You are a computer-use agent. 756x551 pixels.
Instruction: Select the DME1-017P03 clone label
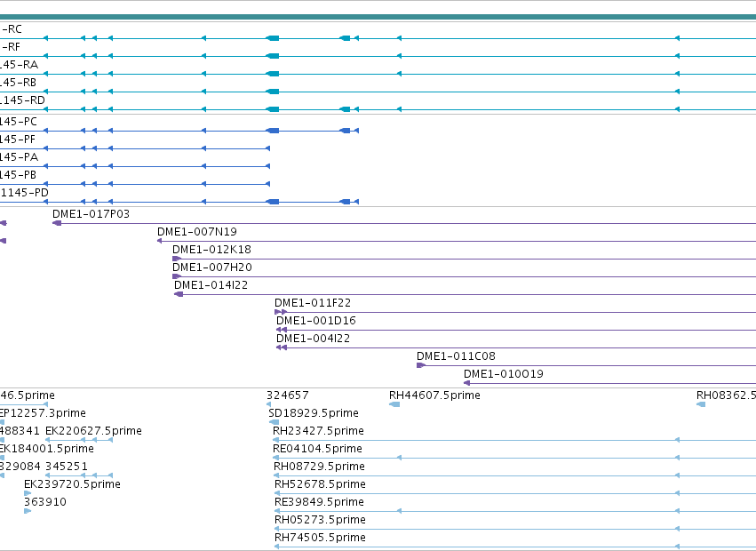(x=92, y=214)
